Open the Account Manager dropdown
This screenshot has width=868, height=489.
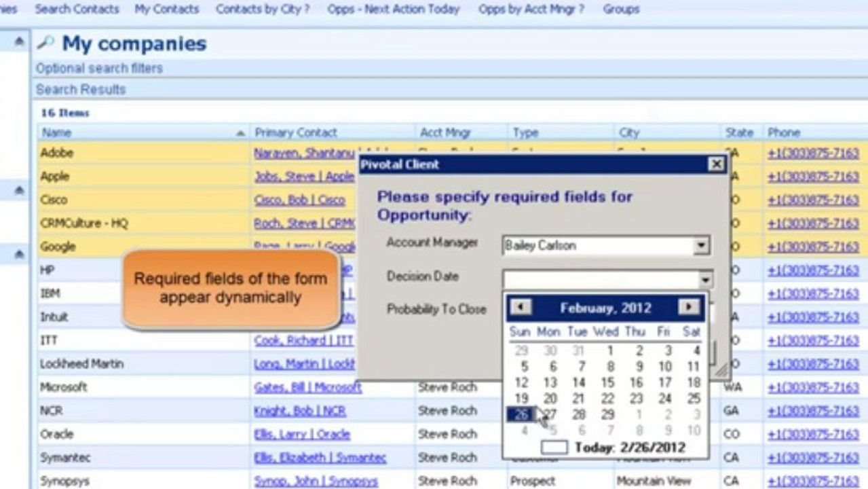(702, 246)
